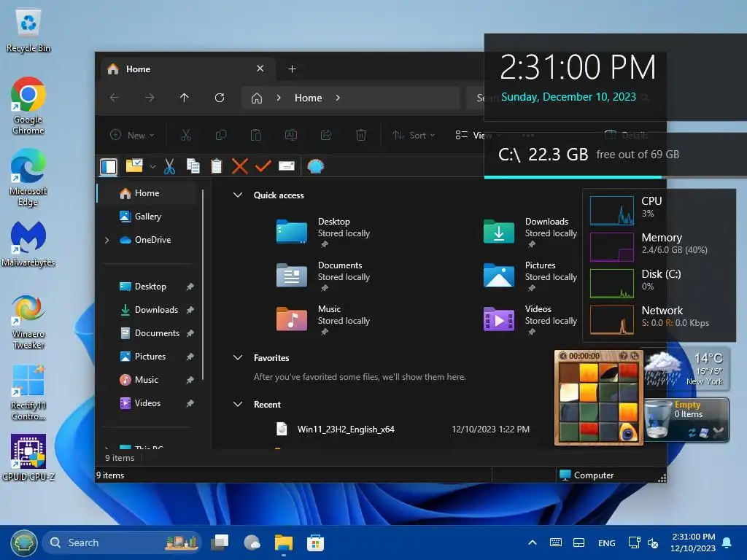747x560 pixels.
Task: Click the Share icon in command bar
Action: (326, 135)
